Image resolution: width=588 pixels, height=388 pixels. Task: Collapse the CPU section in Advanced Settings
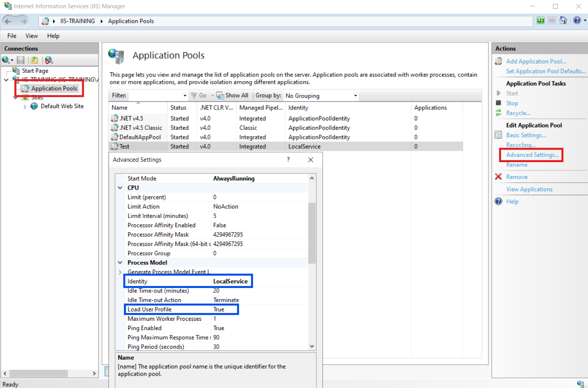(x=120, y=188)
